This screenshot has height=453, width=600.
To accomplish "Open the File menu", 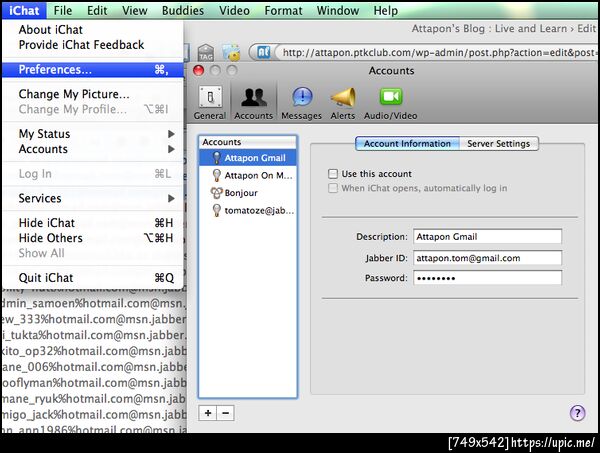I will pyautogui.click(x=63, y=10).
